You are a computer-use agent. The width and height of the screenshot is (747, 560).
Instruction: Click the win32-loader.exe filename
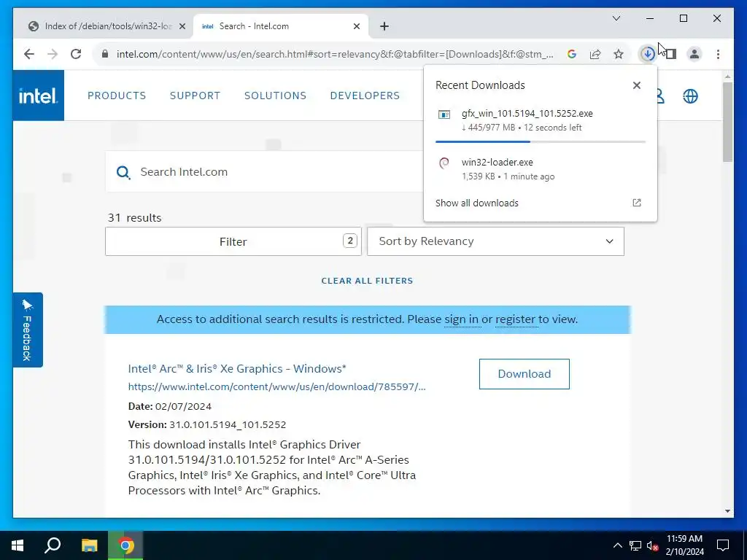coord(497,162)
